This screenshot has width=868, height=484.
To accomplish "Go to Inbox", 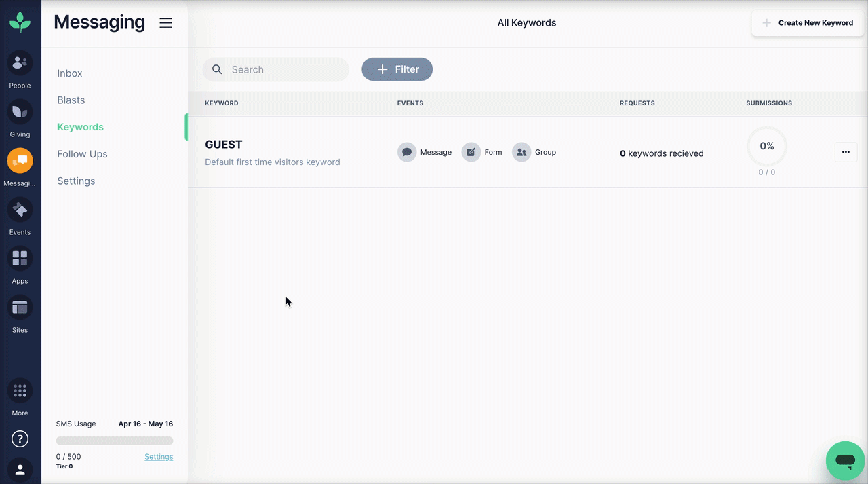I will point(70,73).
